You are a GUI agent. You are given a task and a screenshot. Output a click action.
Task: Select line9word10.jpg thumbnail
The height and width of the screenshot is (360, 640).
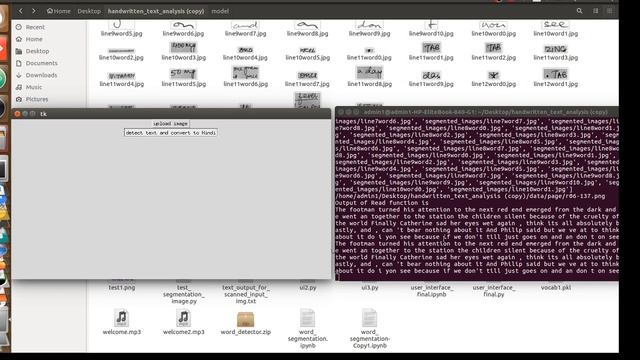(431, 24)
